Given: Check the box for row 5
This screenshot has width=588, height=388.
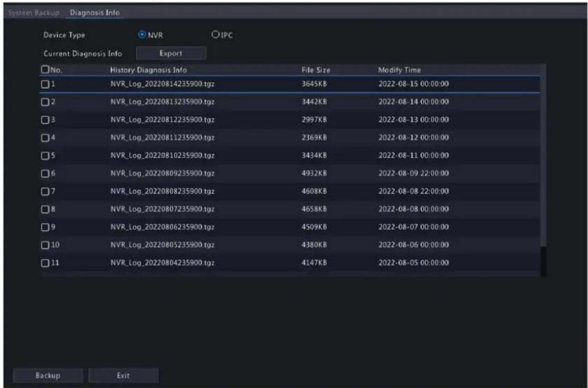Looking at the screenshot, I should (x=45, y=156).
